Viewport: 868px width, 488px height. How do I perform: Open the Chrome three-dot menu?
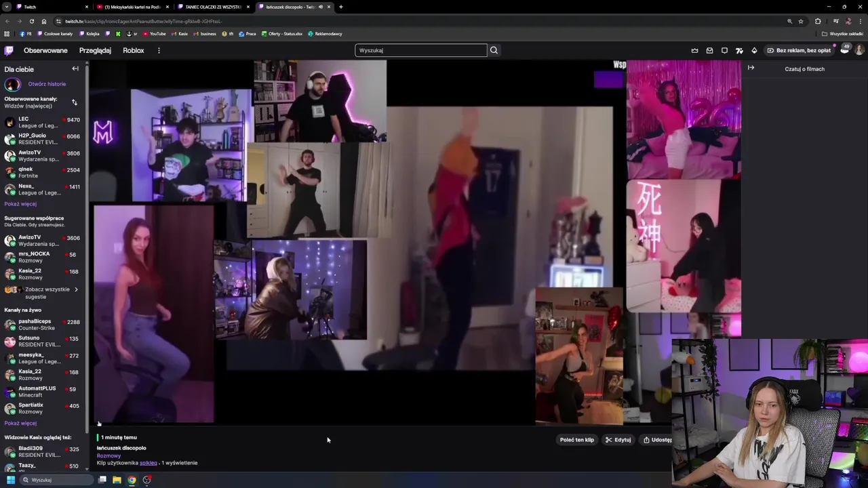coord(861,21)
